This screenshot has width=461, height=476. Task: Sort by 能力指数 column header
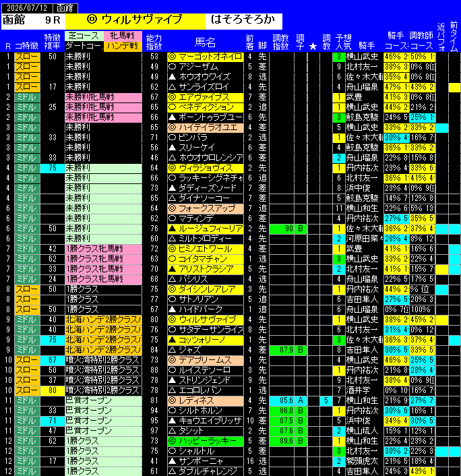point(154,42)
